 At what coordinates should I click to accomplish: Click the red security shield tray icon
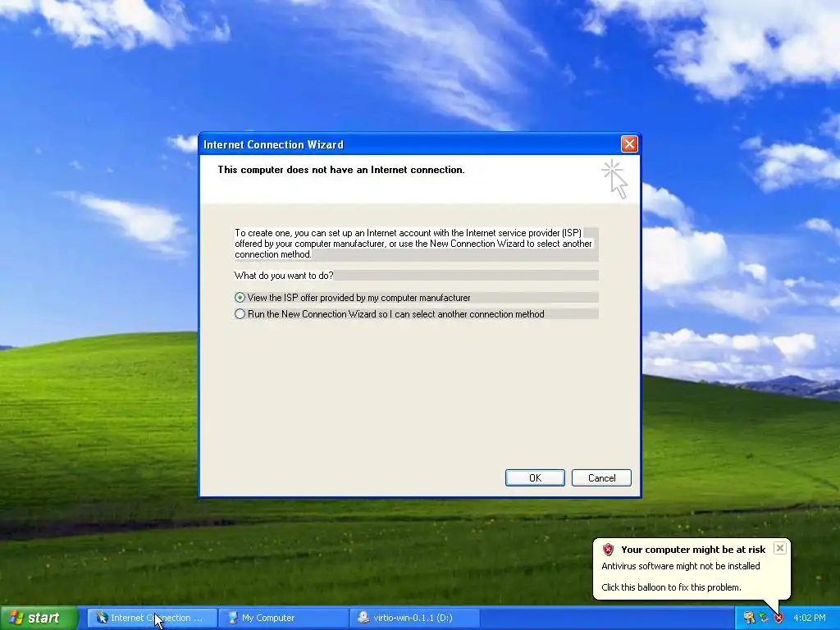[x=778, y=619]
